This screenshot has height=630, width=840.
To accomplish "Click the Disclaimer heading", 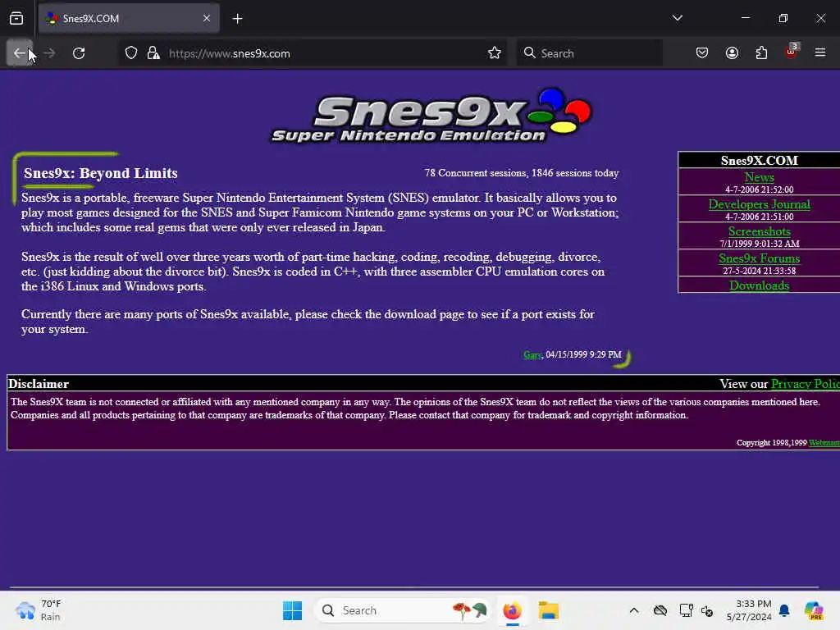I will [x=39, y=384].
